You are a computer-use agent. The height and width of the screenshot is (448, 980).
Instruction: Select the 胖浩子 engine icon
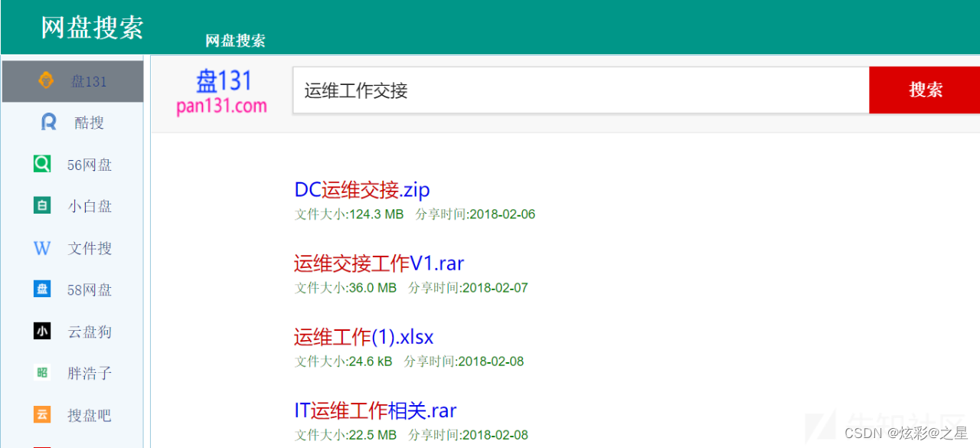[x=42, y=373]
